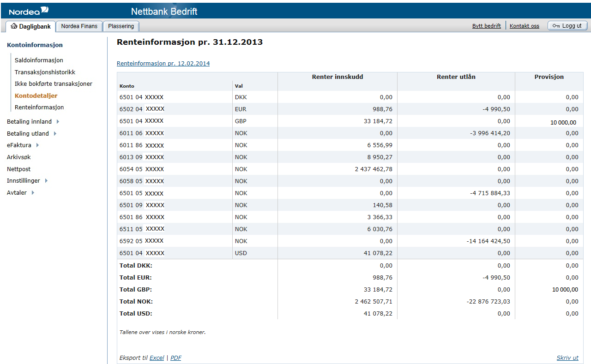
Task: Open Renteinformasjon pr. 12.02.2014 link
Action: (x=163, y=64)
